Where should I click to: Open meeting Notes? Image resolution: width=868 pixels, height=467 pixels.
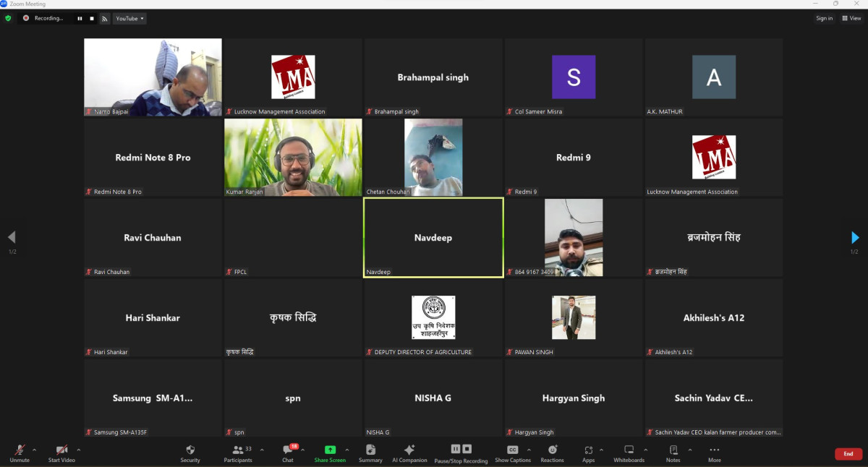[x=673, y=453]
